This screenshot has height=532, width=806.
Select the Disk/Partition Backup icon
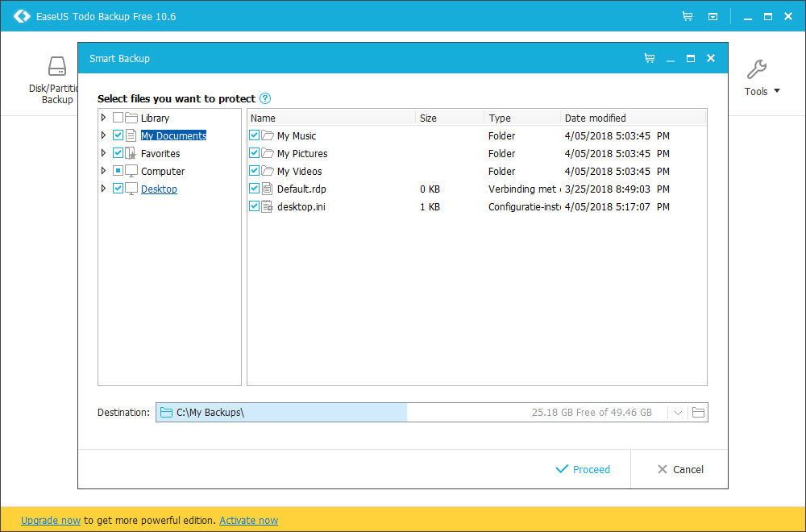57,67
